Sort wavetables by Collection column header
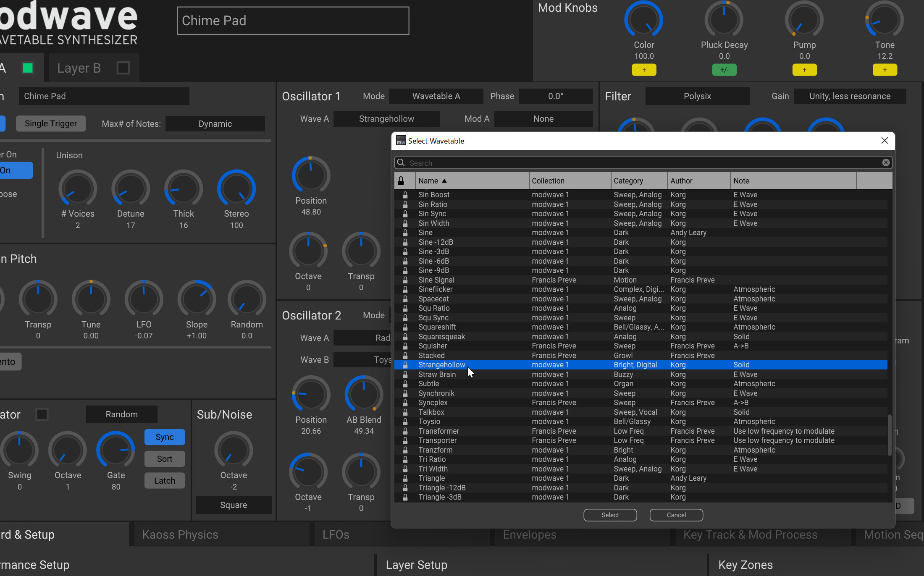 tap(570, 181)
